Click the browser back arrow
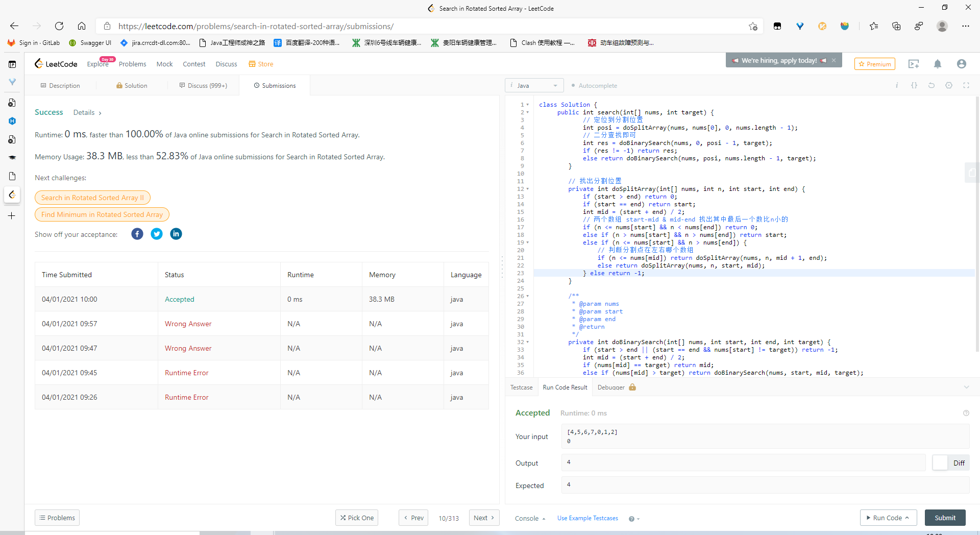980x535 pixels. pyautogui.click(x=14, y=26)
